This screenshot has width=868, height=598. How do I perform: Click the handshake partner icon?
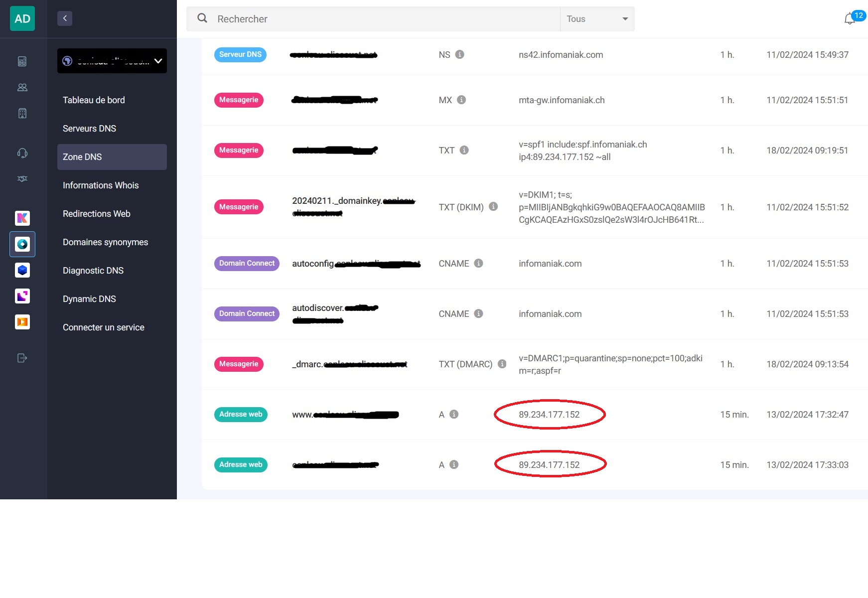click(22, 179)
